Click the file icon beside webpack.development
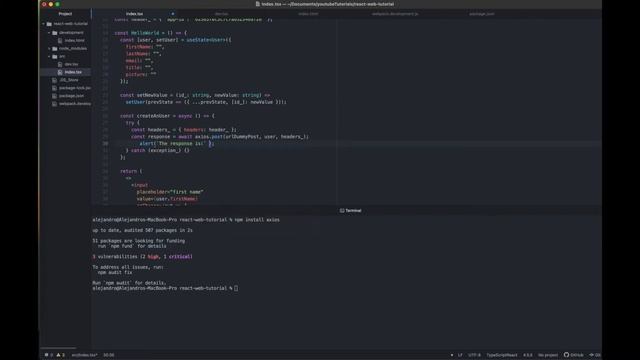Image resolution: width=640 pixels, height=360 pixels. pyautogui.click(x=54, y=104)
